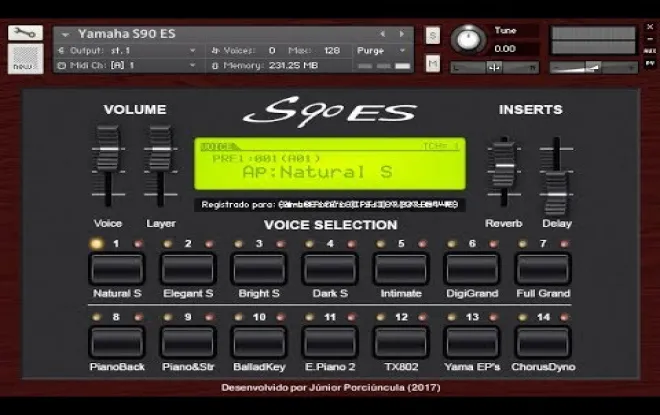Close the instrument with the X icon

(650, 27)
